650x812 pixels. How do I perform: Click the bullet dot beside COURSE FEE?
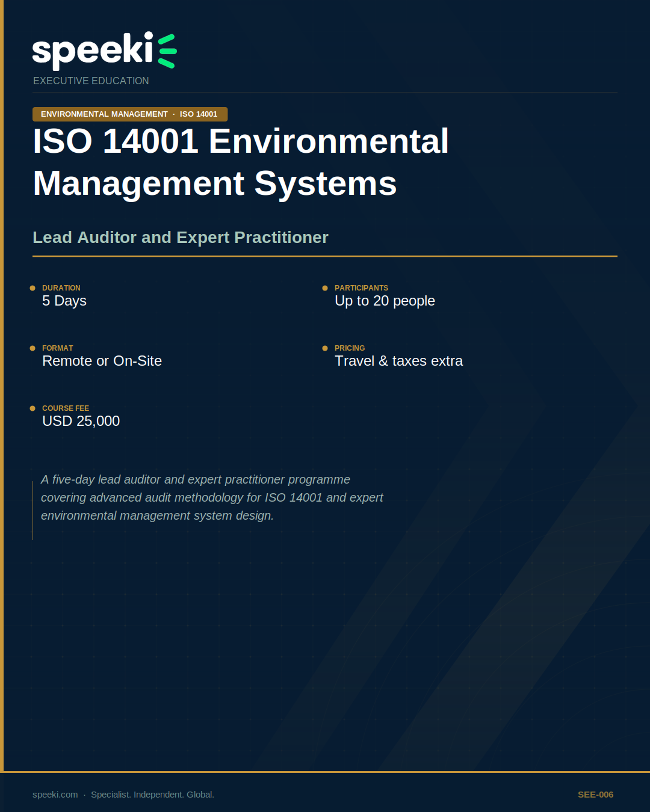coord(32,408)
